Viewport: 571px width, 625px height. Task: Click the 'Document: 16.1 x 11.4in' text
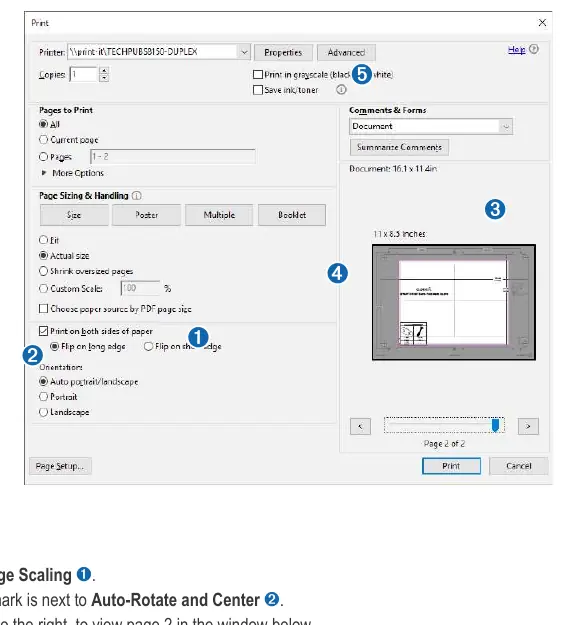pyautogui.click(x=393, y=169)
